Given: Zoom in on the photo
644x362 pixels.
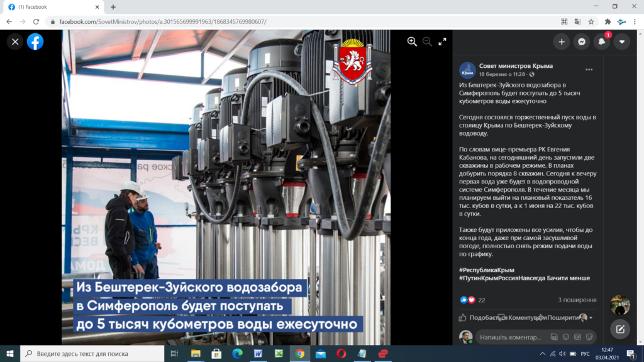Looking at the screenshot, I should pyautogui.click(x=412, y=41).
